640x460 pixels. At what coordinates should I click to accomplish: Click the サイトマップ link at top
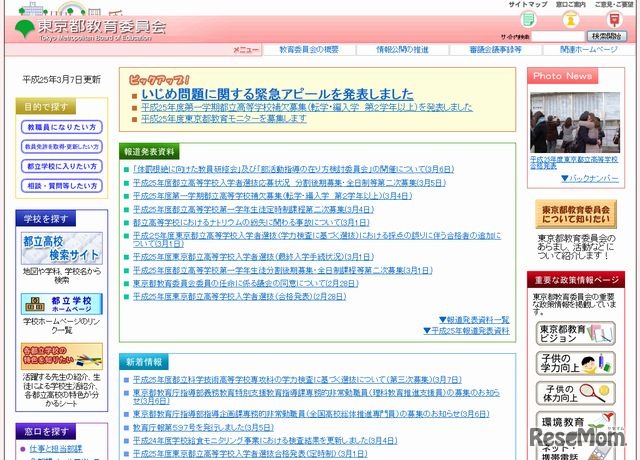click(528, 4)
